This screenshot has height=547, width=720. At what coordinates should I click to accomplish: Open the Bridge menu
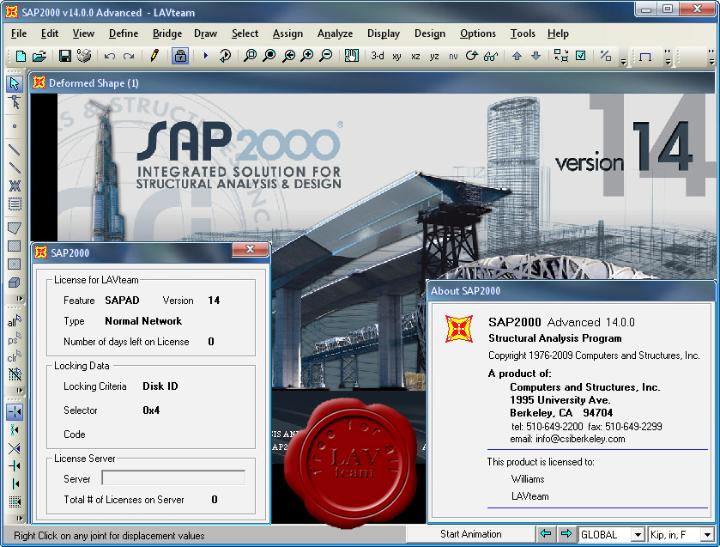click(167, 34)
